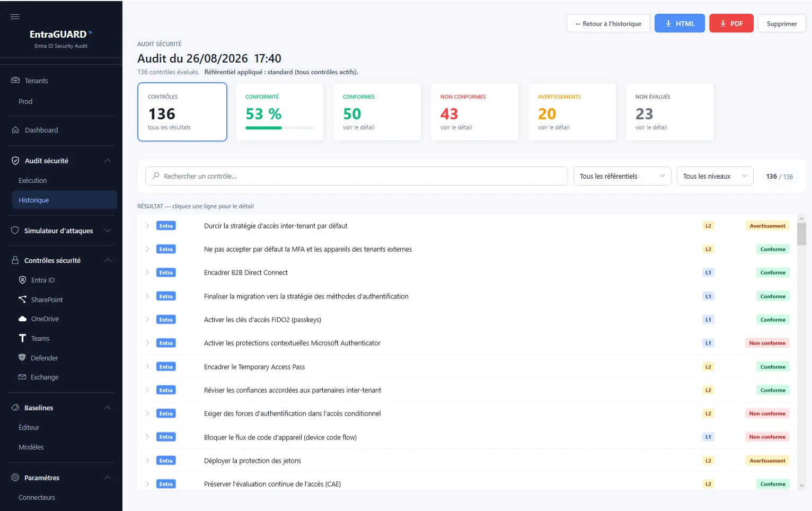
Task: Click the SharePoint share icon
Action: pos(22,299)
